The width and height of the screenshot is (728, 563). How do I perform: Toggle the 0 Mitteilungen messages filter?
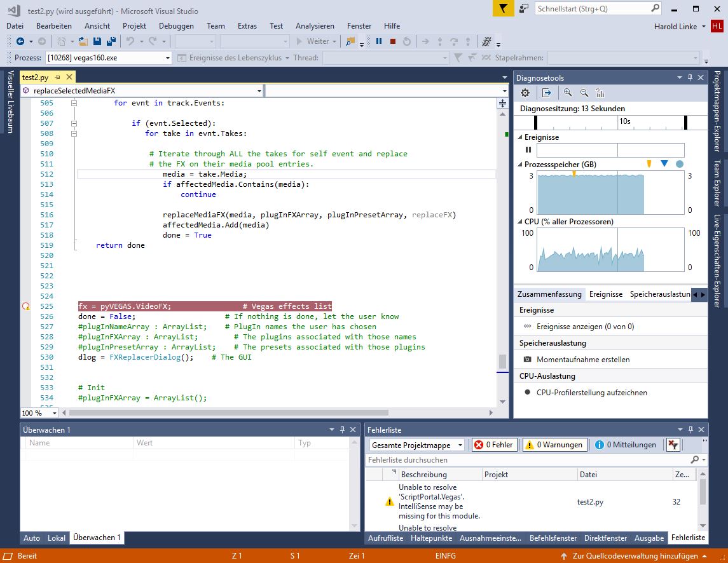click(626, 445)
